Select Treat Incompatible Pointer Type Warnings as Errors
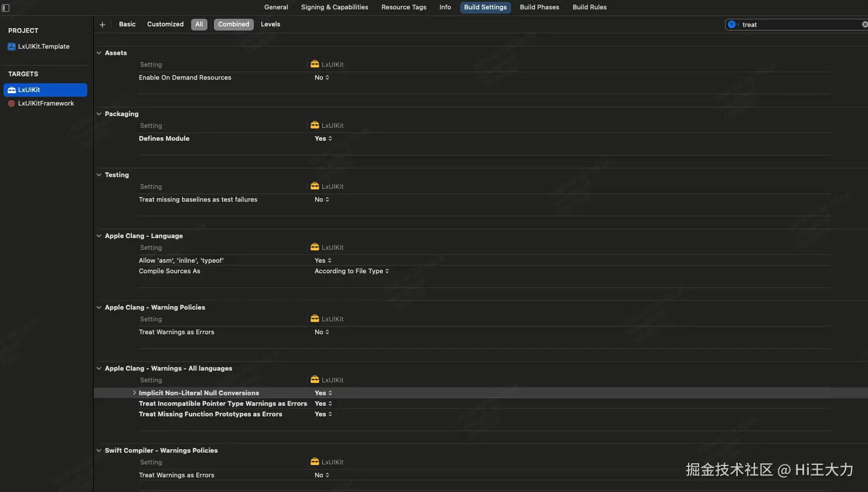868x492 pixels. [223, 403]
